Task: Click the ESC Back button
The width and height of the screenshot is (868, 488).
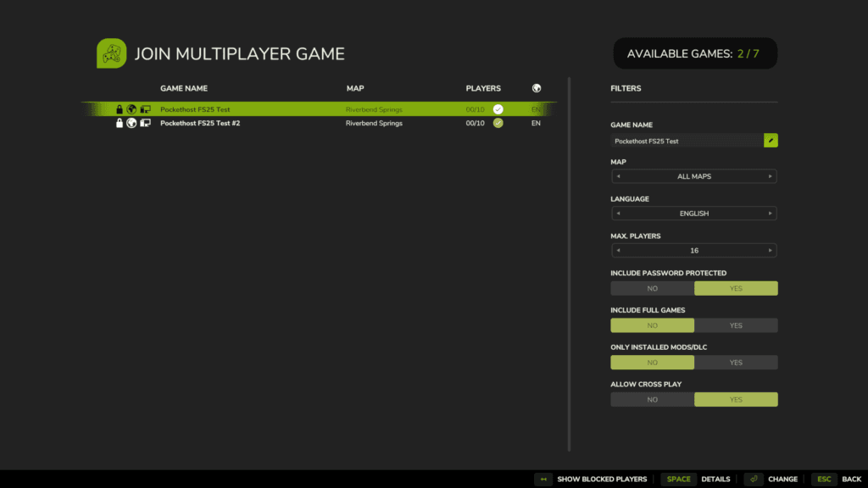Action: point(837,479)
